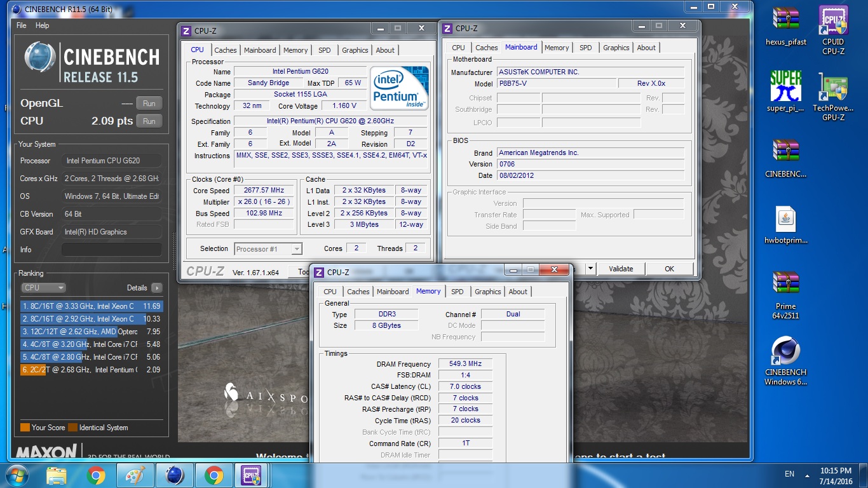Click the DRAM Frequency 549.3 MHz value

click(465, 364)
